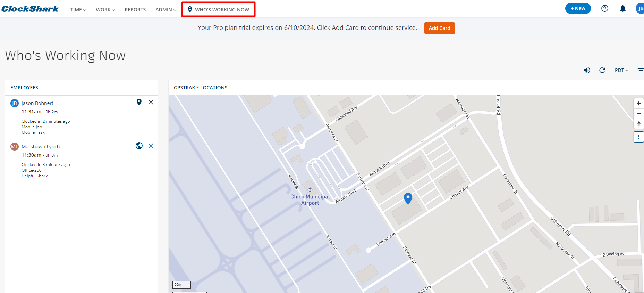644x293 pixels.
Task: Click the globe icon for Marshawn Lynch
Action: (139, 146)
